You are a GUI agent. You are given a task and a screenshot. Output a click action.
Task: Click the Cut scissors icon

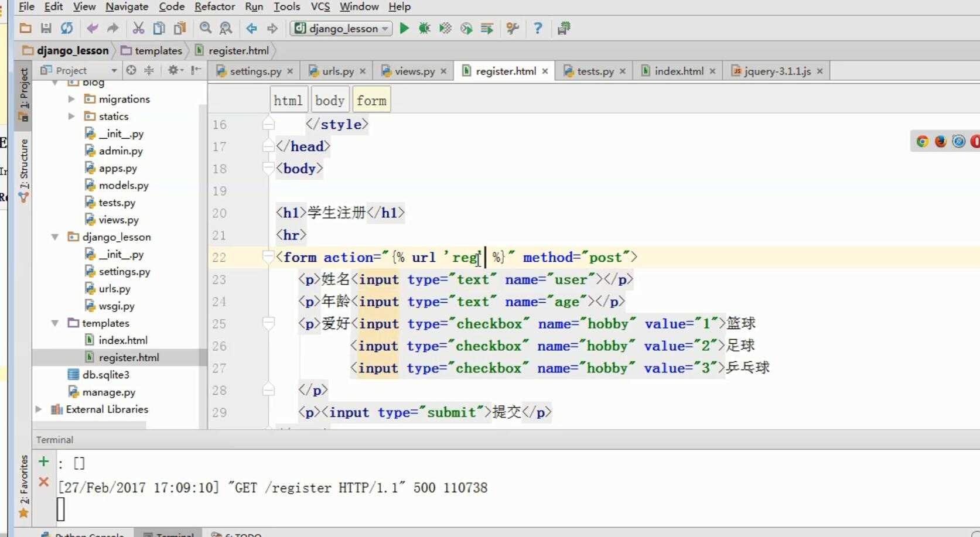(x=138, y=28)
